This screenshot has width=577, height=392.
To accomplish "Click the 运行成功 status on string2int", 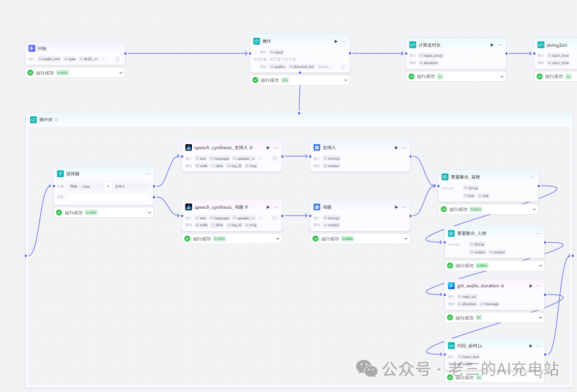I will click(554, 76).
